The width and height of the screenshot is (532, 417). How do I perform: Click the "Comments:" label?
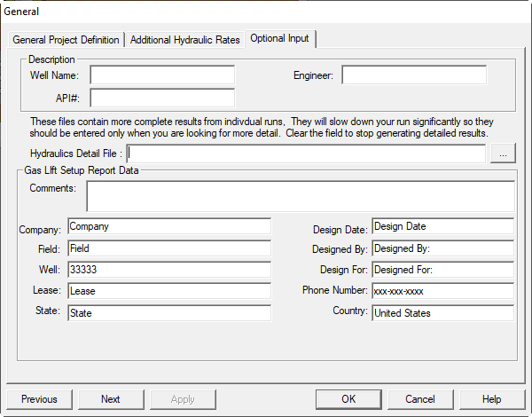pyautogui.click(x=53, y=188)
